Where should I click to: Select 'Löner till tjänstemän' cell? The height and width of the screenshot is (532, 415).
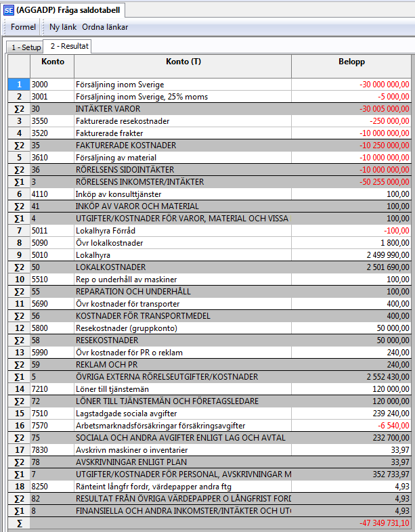pyautogui.click(x=183, y=389)
